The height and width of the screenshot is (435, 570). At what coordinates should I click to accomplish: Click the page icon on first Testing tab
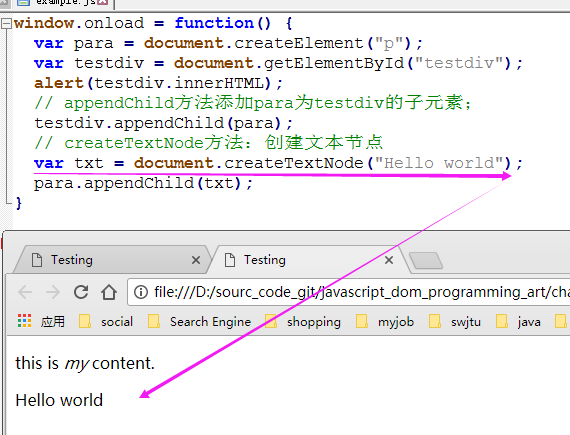[x=37, y=260]
